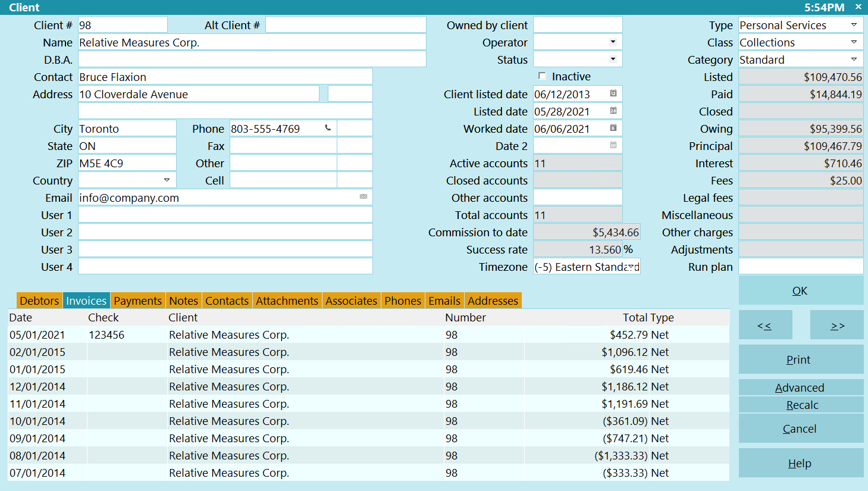
Task: Open the Help button
Action: [801, 463]
